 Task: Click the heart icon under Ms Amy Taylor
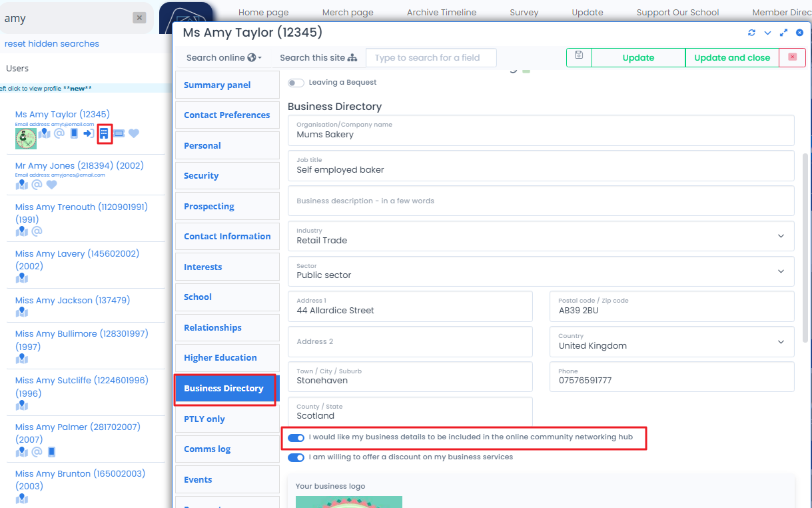134,133
